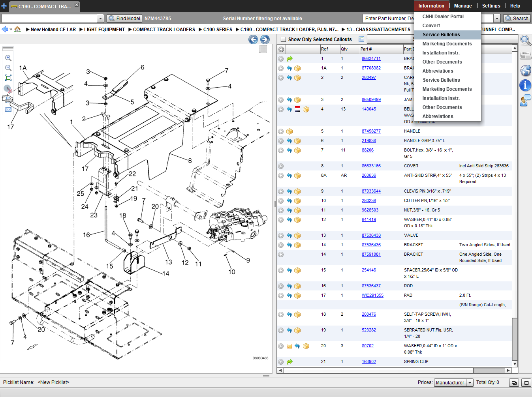Viewport: 532px width, 397px height.
Task: Open part number link 280476
Action: (x=369, y=315)
